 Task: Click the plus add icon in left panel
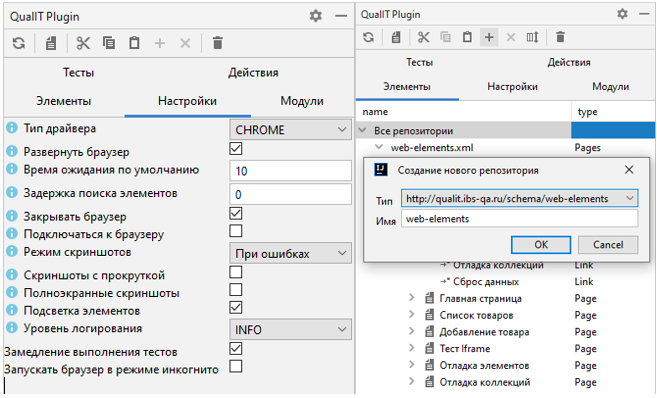(160, 43)
